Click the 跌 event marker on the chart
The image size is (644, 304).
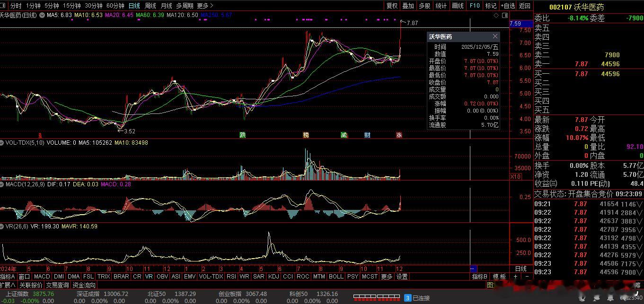click(243, 135)
